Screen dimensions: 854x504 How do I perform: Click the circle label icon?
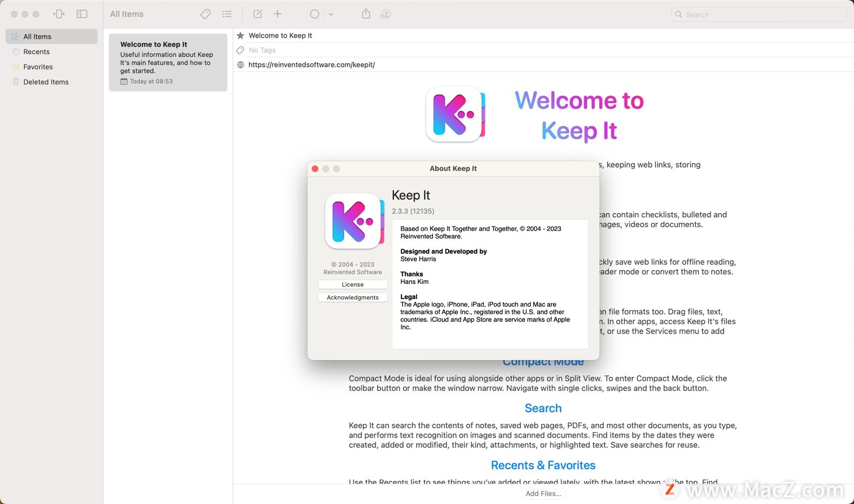pyautogui.click(x=314, y=14)
